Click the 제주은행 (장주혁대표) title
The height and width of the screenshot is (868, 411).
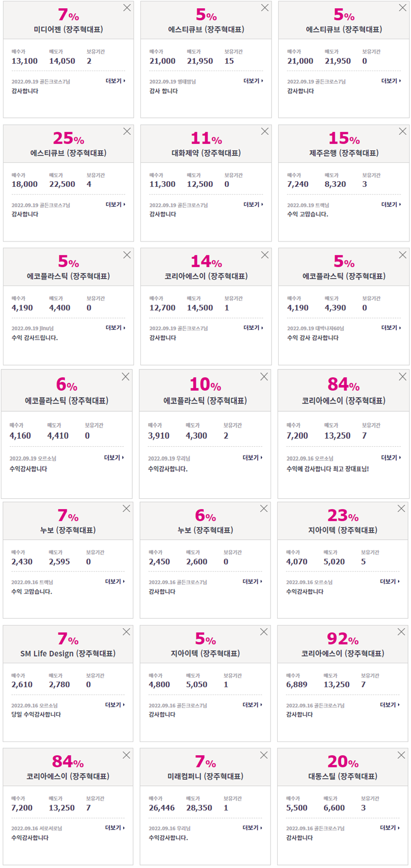point(344,153)
